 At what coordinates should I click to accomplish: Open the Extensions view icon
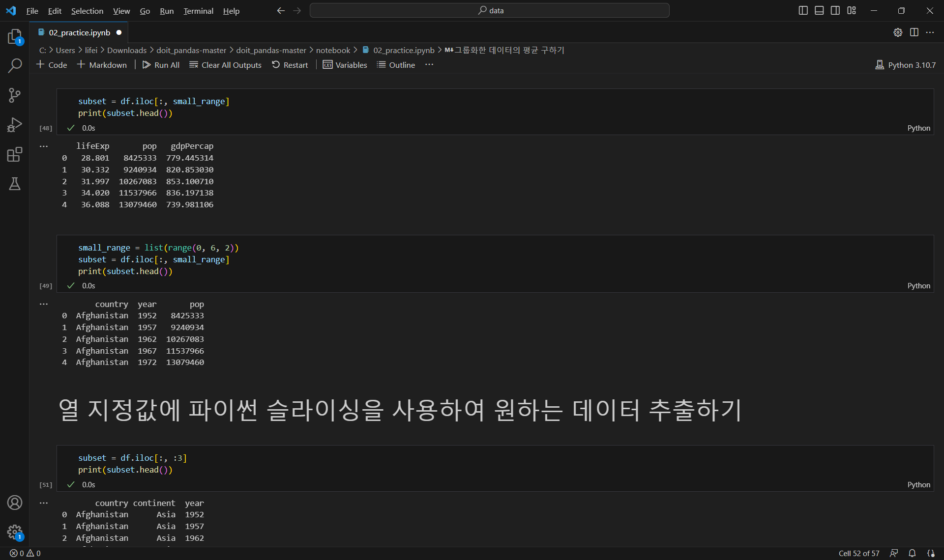click(15, 155)
